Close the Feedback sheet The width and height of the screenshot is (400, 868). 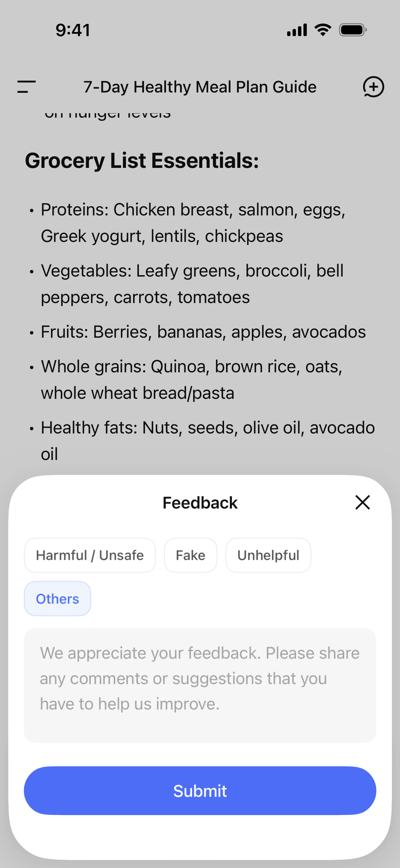tap(362, 502)
